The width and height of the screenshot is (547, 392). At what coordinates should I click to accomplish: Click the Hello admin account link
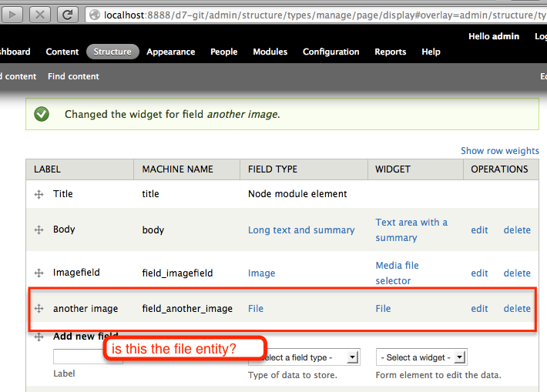coord(494,36)
